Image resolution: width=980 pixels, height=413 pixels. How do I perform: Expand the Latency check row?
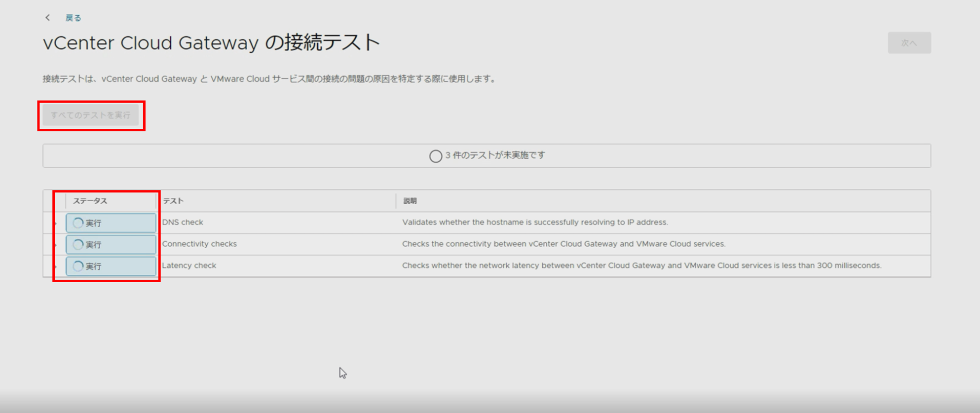click(55, 266)
